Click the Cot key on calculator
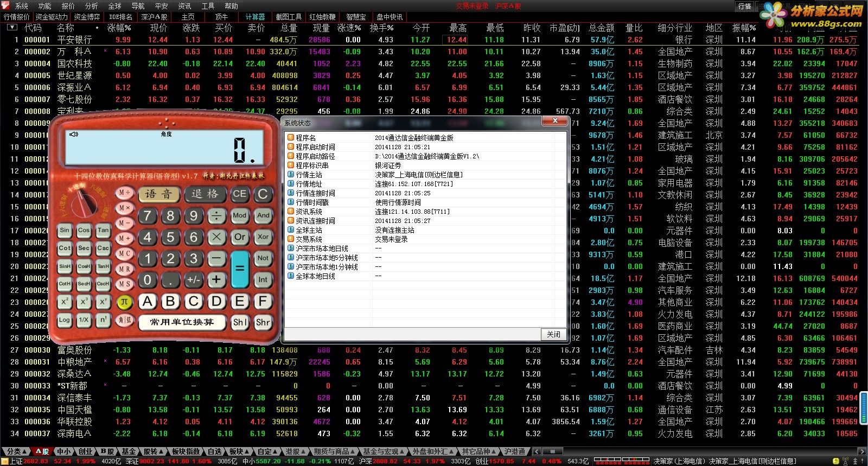 pyautogui.click(x=65, y=248)
